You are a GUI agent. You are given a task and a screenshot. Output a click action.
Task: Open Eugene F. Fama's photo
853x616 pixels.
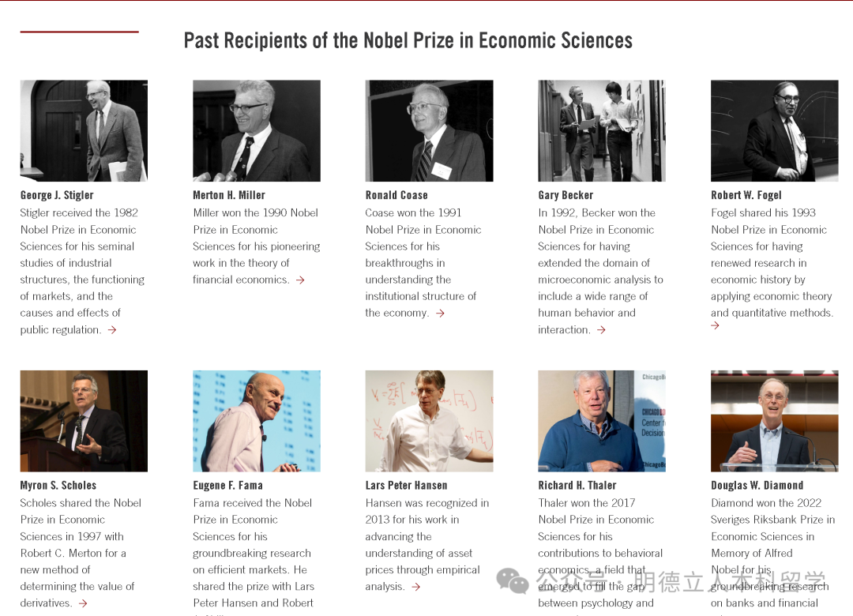(x=257, y=421)
